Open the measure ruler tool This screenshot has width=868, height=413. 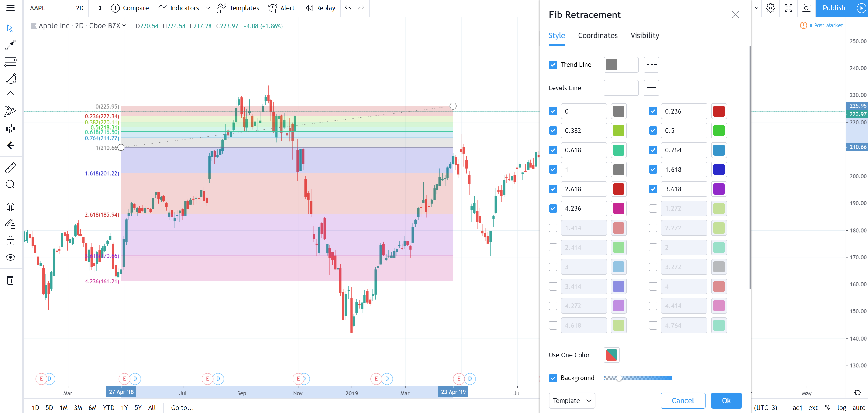10,167
